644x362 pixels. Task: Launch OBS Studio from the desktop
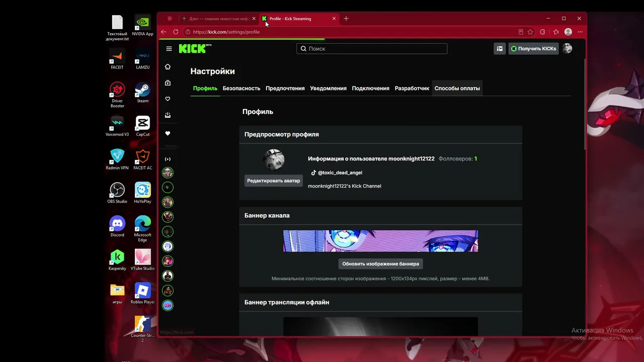(x=117, y=193)
